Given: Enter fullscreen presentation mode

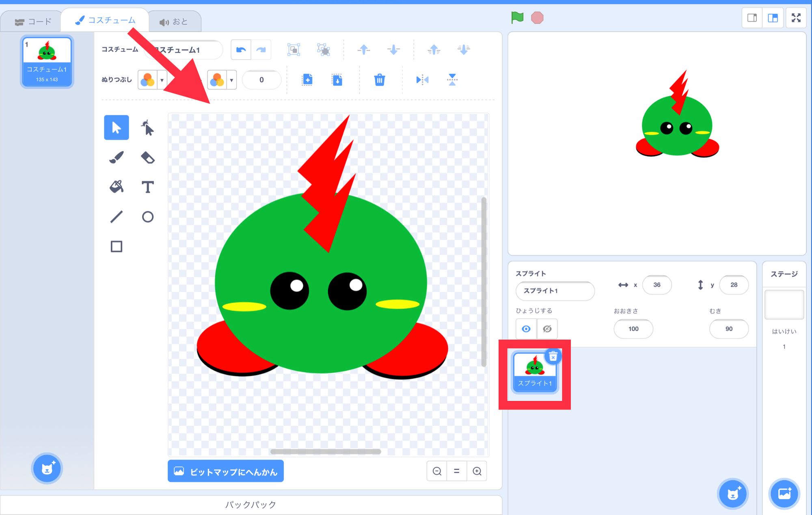Looking at the screenshot, I should (x=796, y=17).
